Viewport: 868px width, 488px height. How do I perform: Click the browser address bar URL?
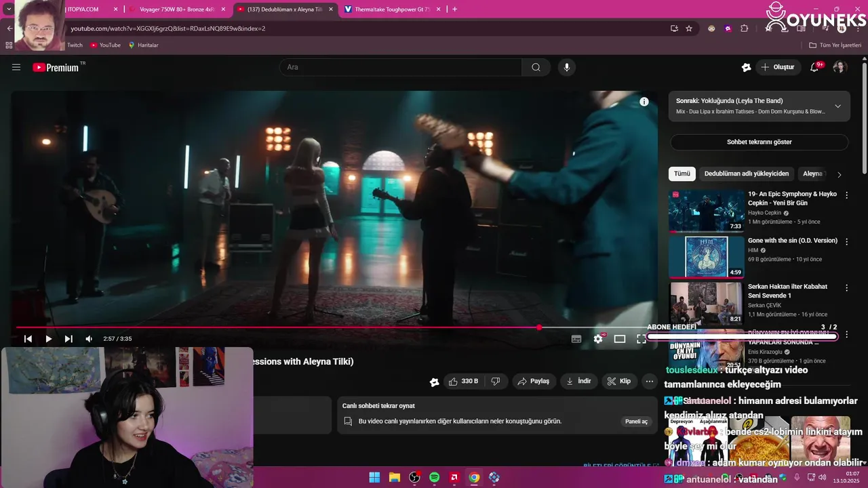pyautogui.click(x=168, y=28)
